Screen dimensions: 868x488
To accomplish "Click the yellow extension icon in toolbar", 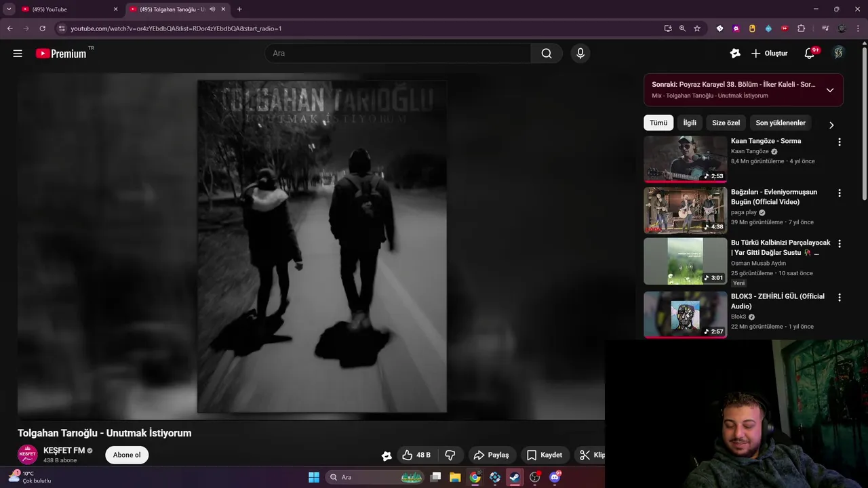I will 752,28.
